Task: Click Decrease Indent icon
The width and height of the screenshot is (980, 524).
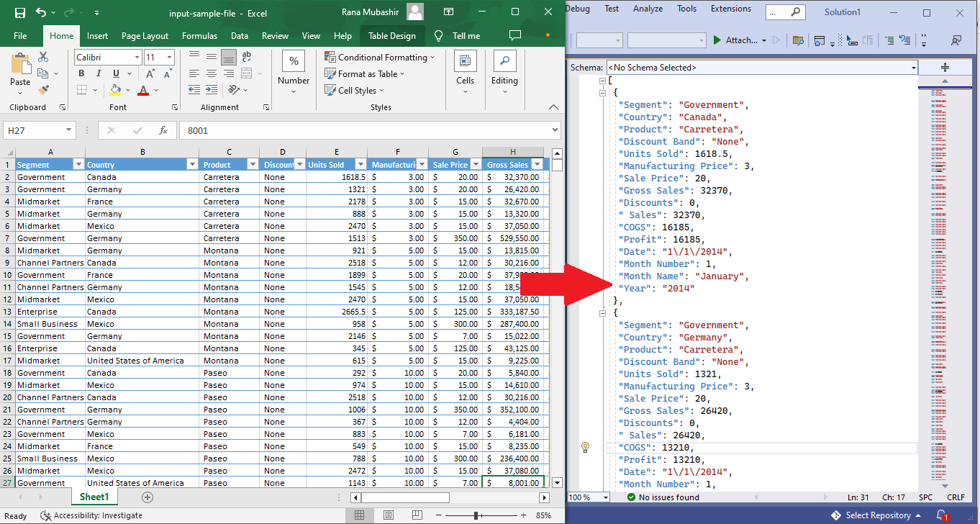Action: (x=194, y=90)
